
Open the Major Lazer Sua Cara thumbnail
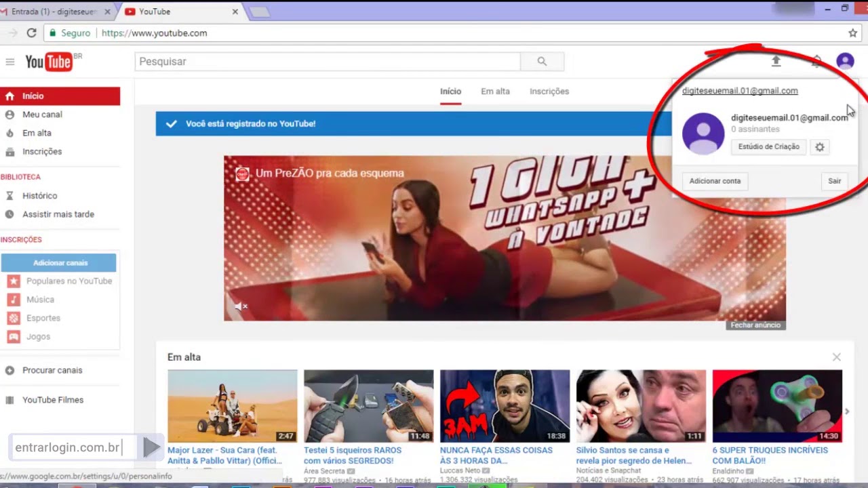232,406
